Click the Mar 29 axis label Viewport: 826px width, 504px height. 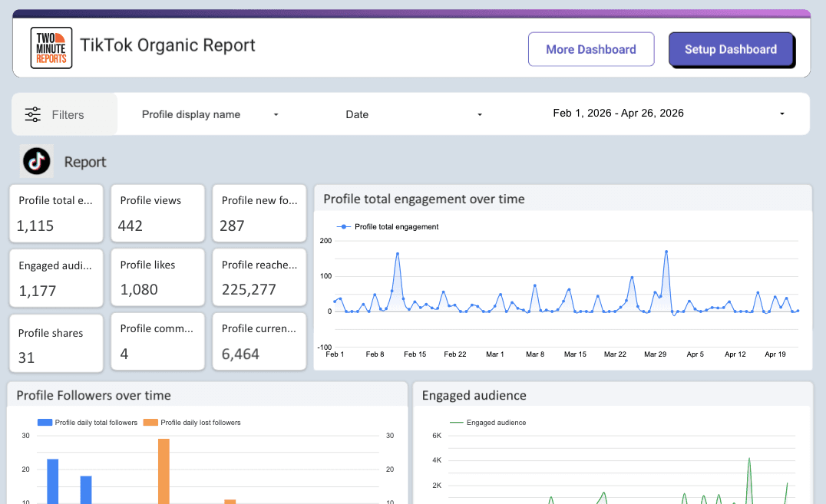[x=656, y=354]
